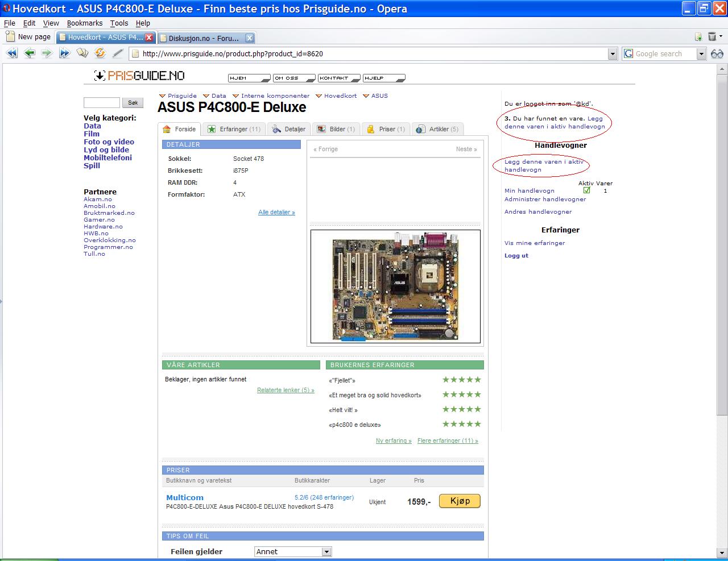
Task: Expand the Interne komponenter breadcrumb arrow
Action: tap(236, 96)
